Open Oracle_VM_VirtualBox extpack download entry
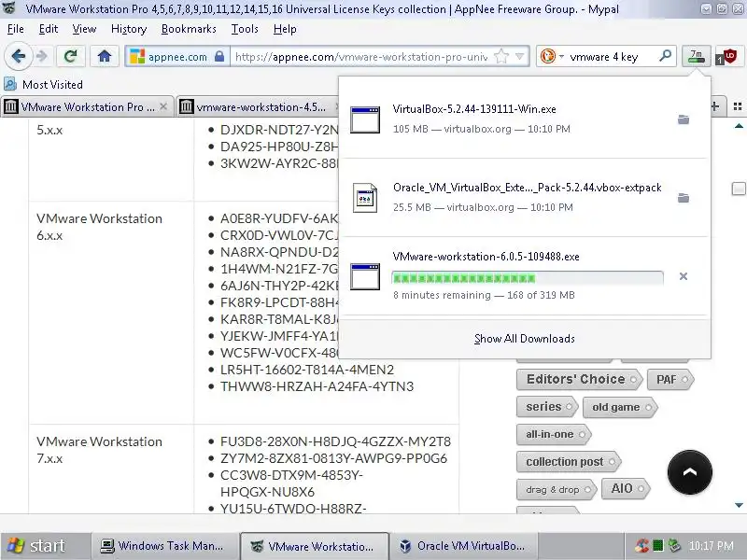 tap(524, 197)
